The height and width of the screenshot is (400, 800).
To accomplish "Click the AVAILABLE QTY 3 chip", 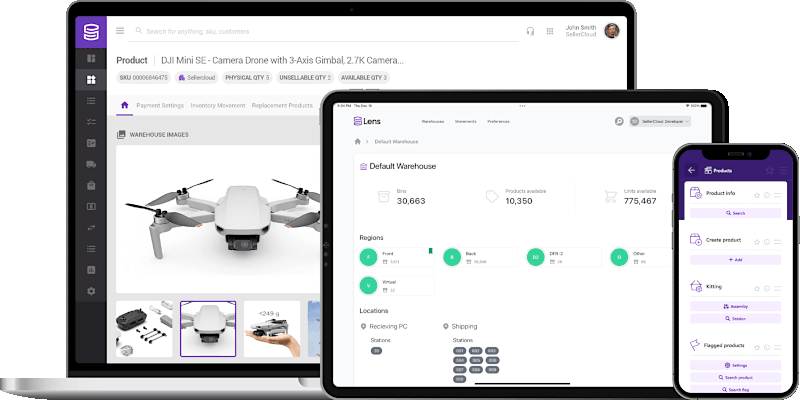I will click(x=364, y=78).
